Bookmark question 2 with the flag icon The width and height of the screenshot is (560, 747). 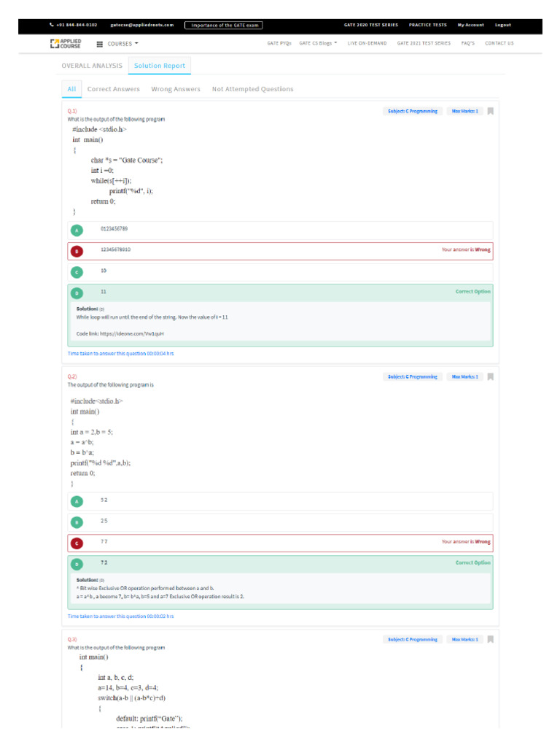click(491, 377)
